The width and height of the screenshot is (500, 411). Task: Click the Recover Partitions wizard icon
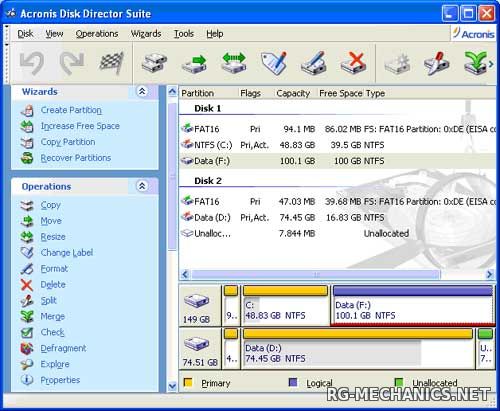click(27, 158)
